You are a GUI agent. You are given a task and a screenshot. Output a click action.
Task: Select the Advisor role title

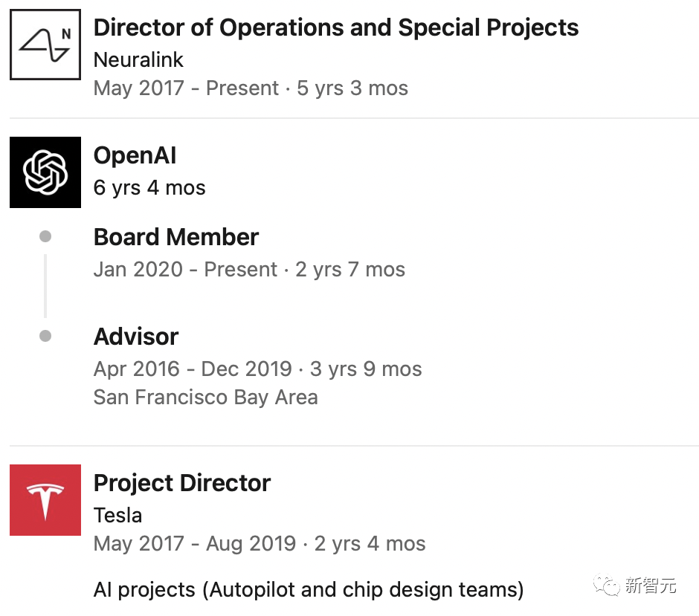[136, 337]
